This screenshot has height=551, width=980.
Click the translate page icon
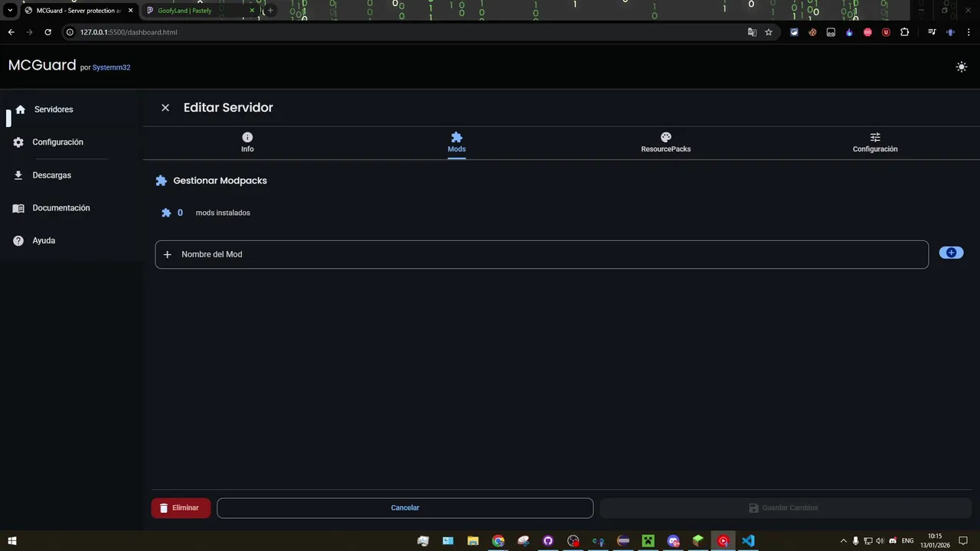[752, 32]
